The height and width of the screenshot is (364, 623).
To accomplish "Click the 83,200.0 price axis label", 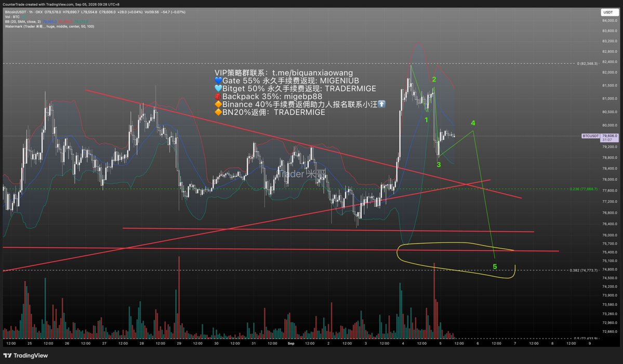I will click(x=609, y=41).
